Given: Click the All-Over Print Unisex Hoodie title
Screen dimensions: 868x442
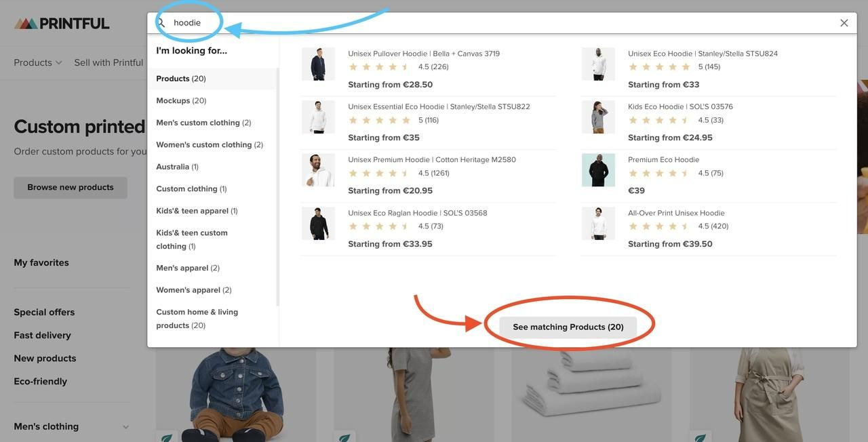Looking at the screenshot, I should (676, 213).
